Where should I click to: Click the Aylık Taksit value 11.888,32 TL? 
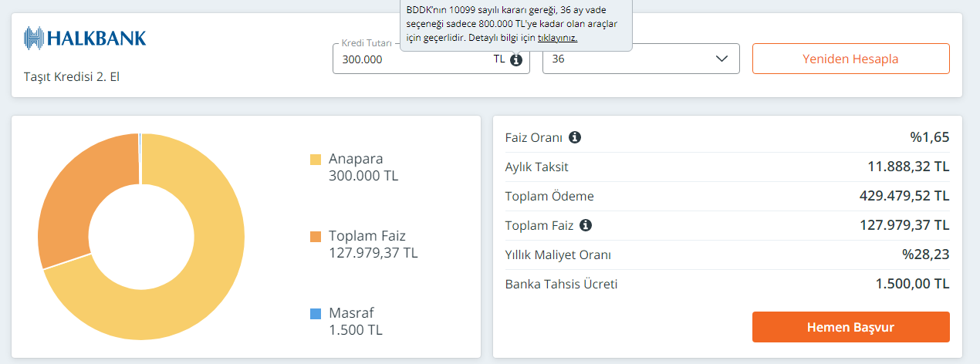[x=908, y=167]
